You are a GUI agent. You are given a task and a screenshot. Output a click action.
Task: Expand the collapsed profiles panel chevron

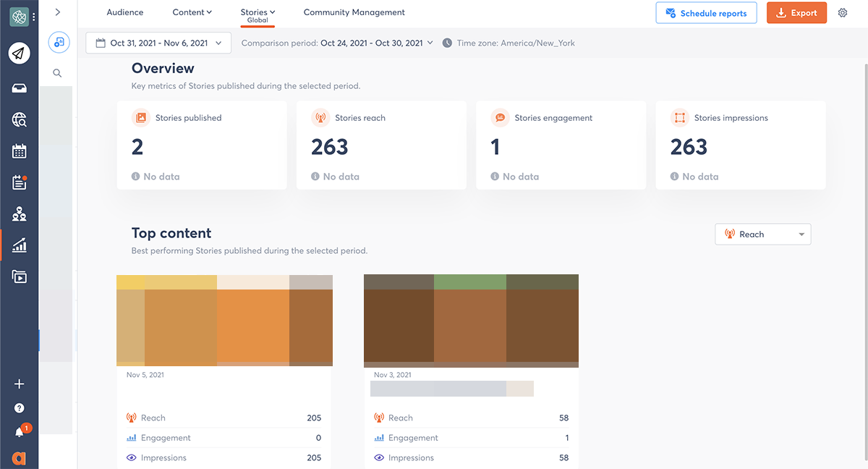tap(58, 12)
